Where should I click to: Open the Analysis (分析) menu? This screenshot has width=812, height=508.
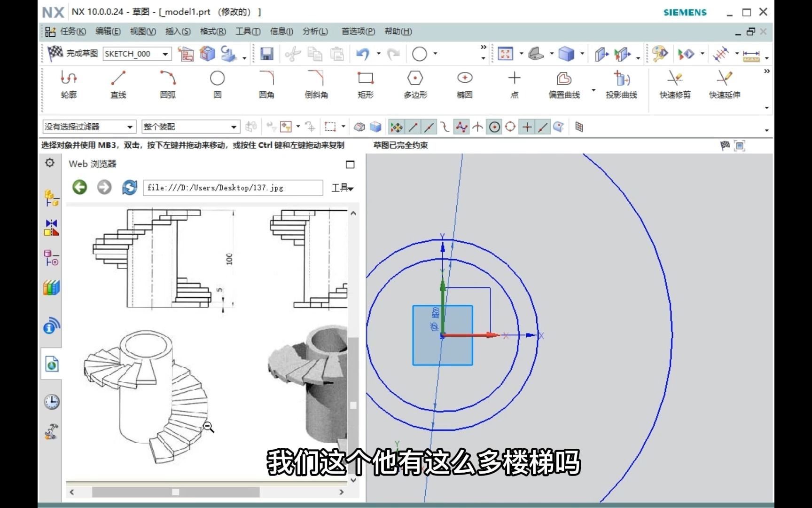point(315,32)
